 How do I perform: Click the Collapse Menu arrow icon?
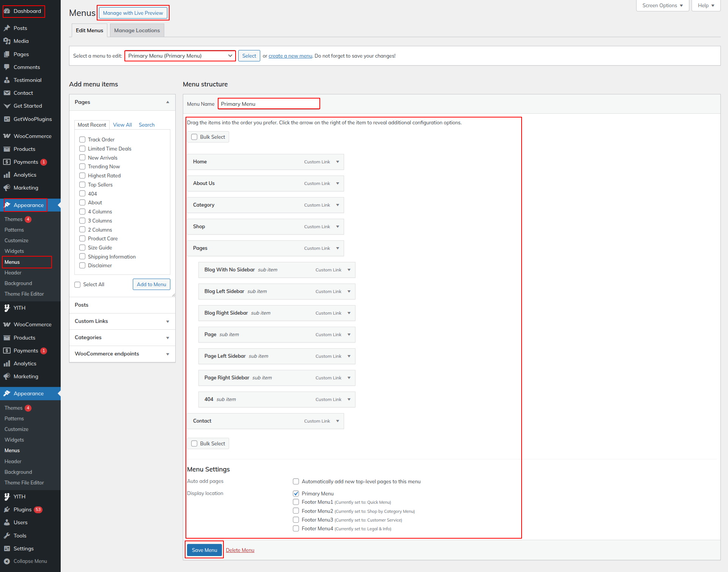tap(7, 561)
